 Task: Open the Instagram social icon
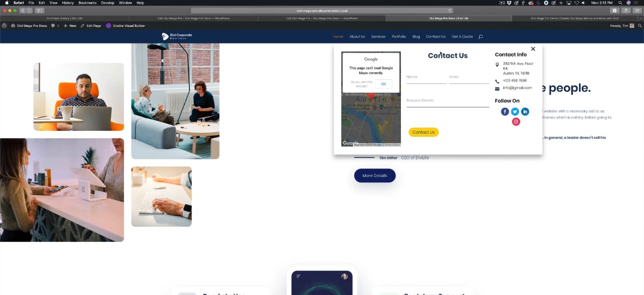click(x=516, y=122)
